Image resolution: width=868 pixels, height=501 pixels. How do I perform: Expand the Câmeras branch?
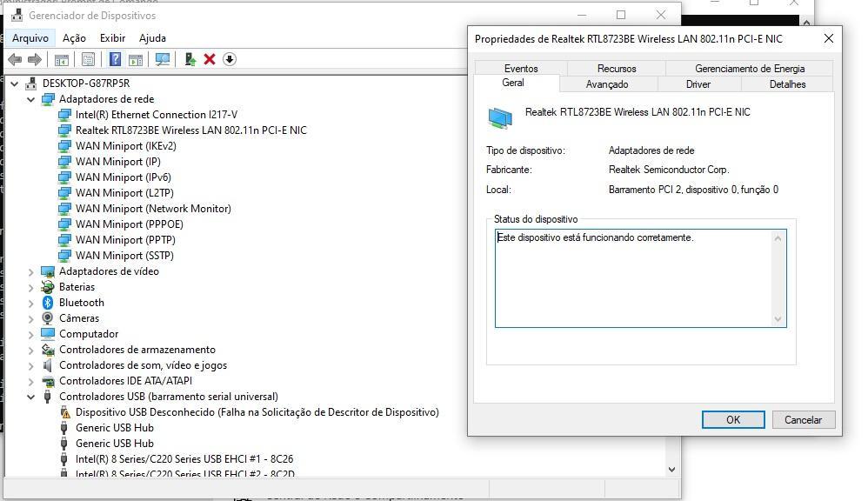(31, 318)
